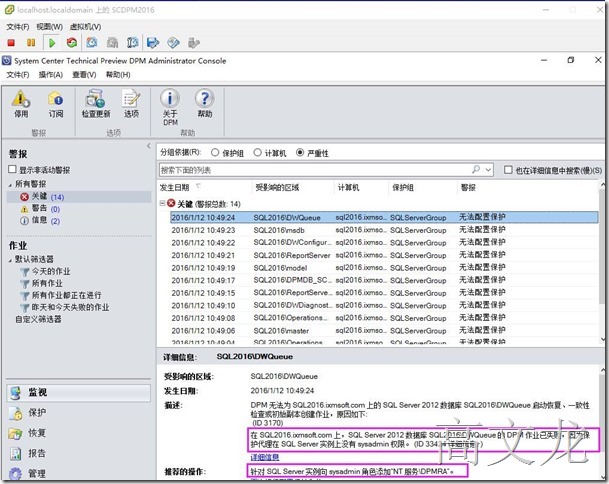The height and width of the screenshot is (484, 609).
Task: Select the SQL2016\model alert row
Action: coord(384,268)
